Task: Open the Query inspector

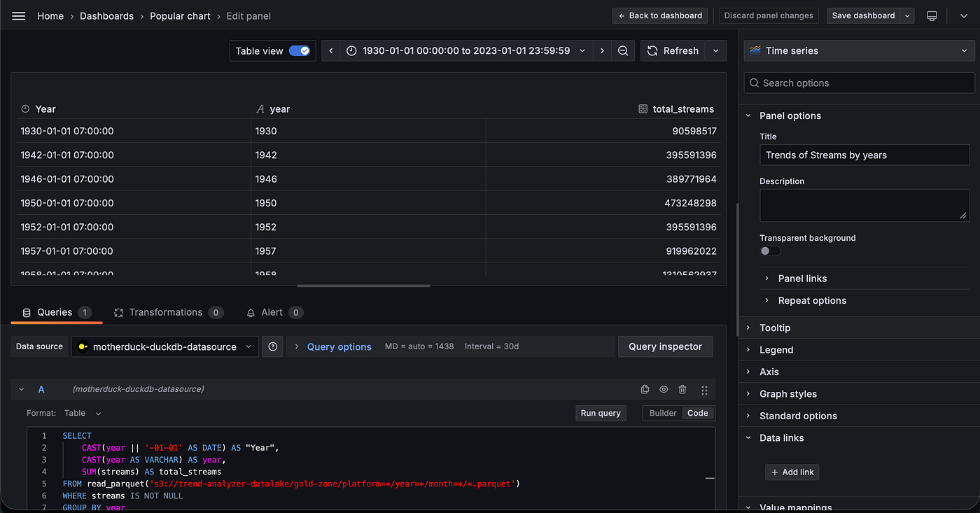Action: [665, 346]
